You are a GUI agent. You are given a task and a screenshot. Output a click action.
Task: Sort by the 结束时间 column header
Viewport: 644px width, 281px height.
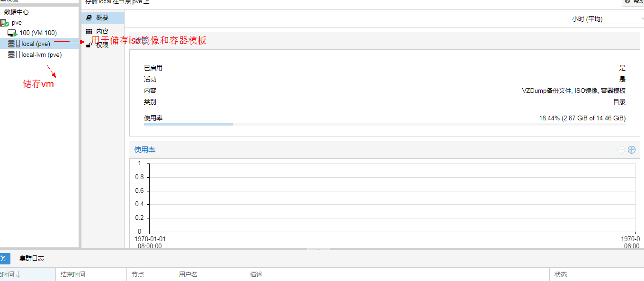(91, 274)
